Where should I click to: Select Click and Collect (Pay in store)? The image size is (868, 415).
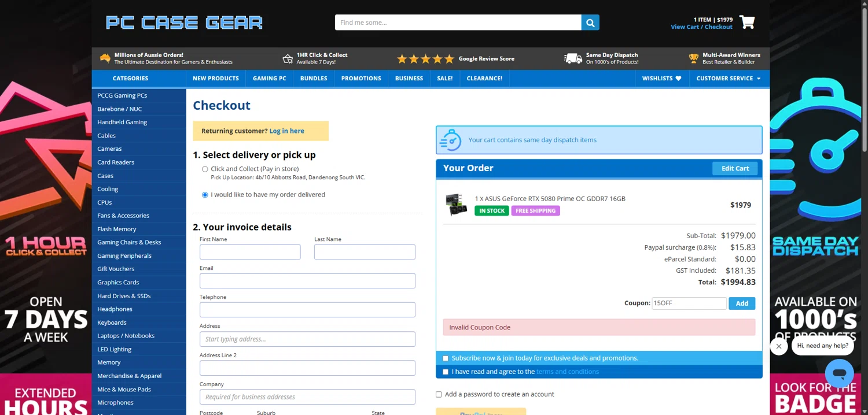[x=205, y=169]
